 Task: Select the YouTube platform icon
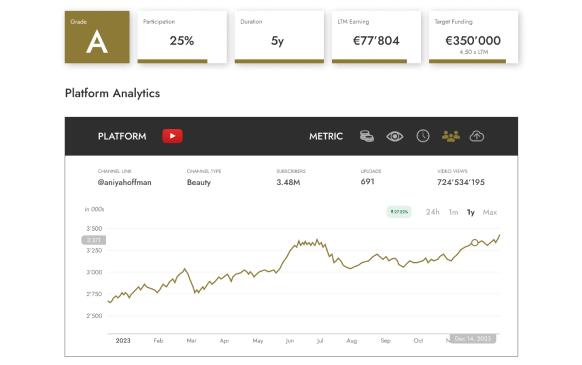pos(172,136)
